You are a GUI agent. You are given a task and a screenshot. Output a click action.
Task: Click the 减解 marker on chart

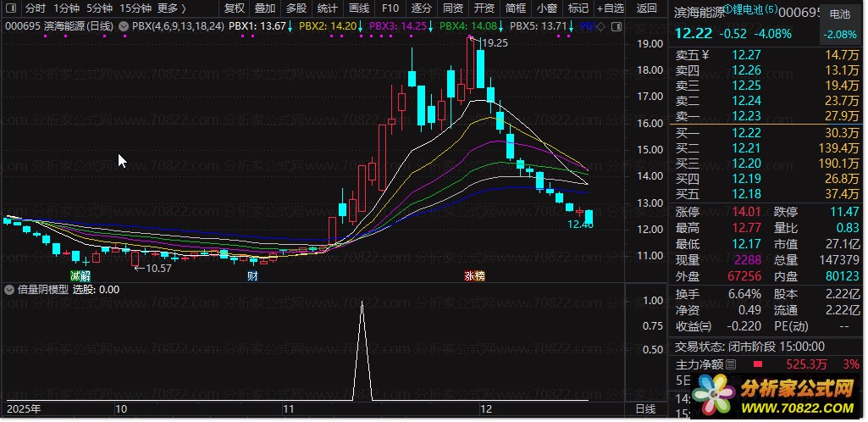80,276
